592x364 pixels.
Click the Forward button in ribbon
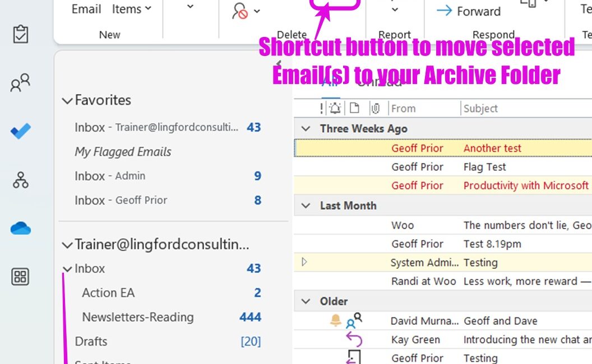click(469, 11)
